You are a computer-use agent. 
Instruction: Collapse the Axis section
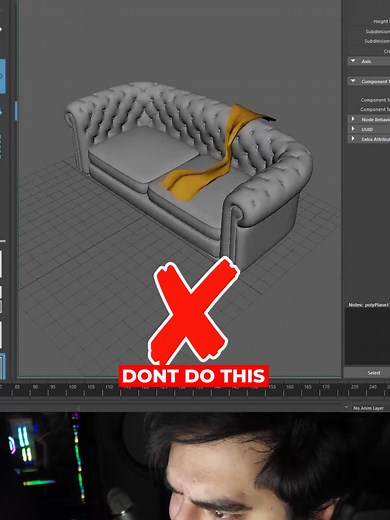(x=353, y=61)
